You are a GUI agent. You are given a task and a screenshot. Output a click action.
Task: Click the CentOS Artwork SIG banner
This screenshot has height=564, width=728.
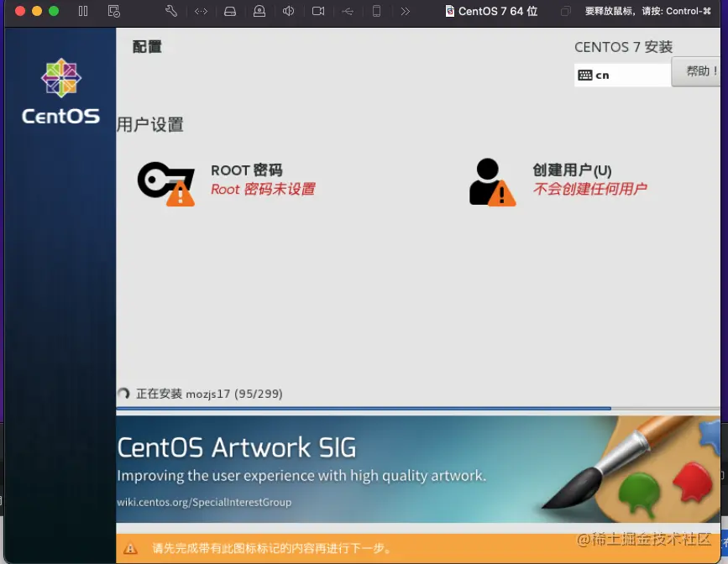point(418,469)
